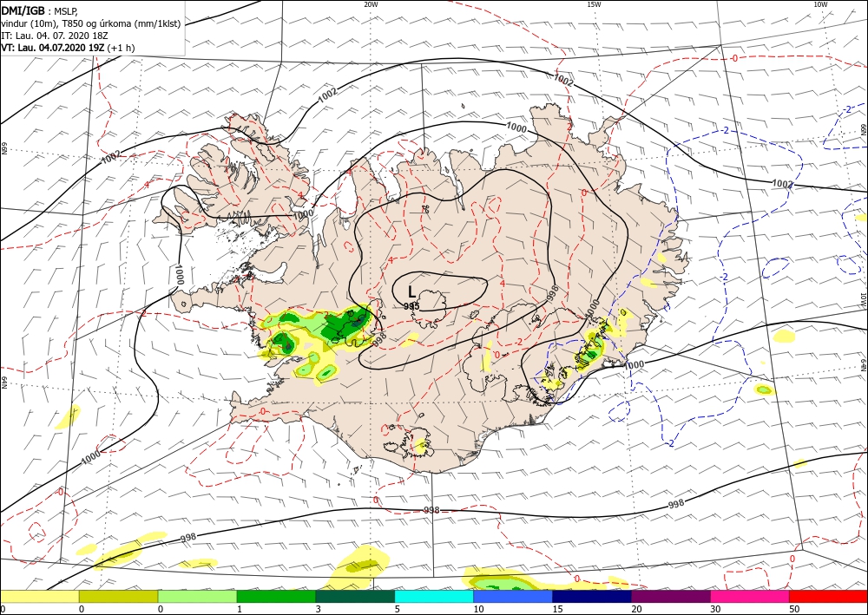Click the '10W' label at the top edge

820,4
